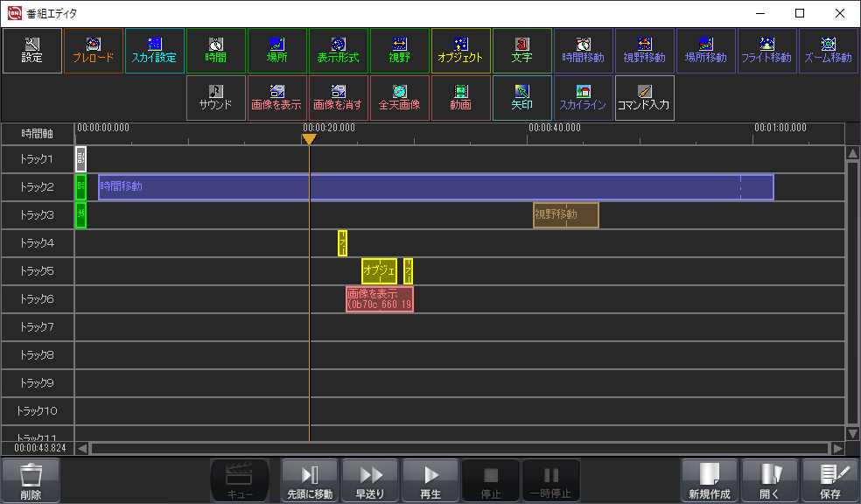Viewport: 861px width, 504px height.
Task: Select the ズーム移動 zoom move tool
Action: [x=829, y=51]
